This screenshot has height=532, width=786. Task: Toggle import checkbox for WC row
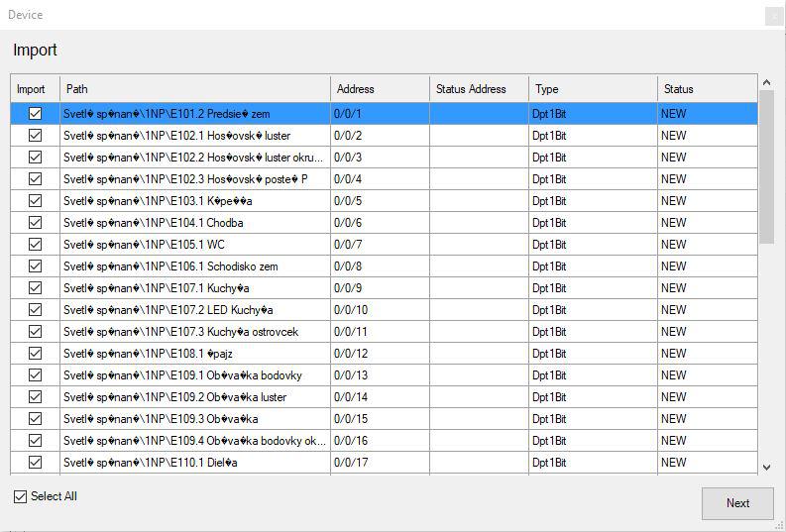tap(35, 245)
